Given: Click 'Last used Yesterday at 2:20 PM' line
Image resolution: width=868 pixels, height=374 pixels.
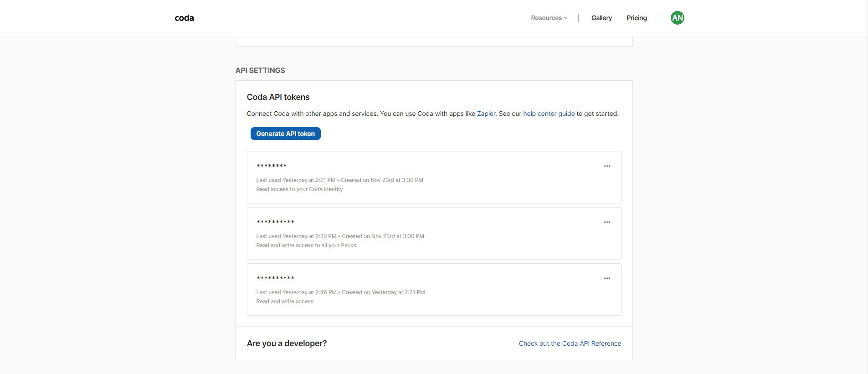Looking at the screenshot, I should (340, 236).
